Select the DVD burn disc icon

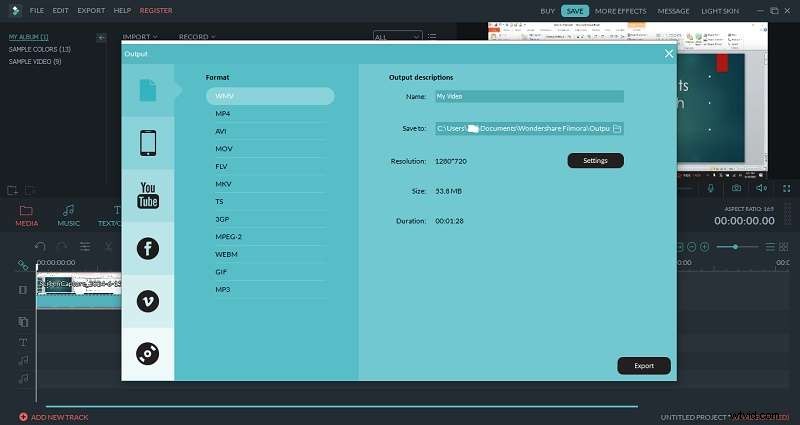click(x=148, y=353)
